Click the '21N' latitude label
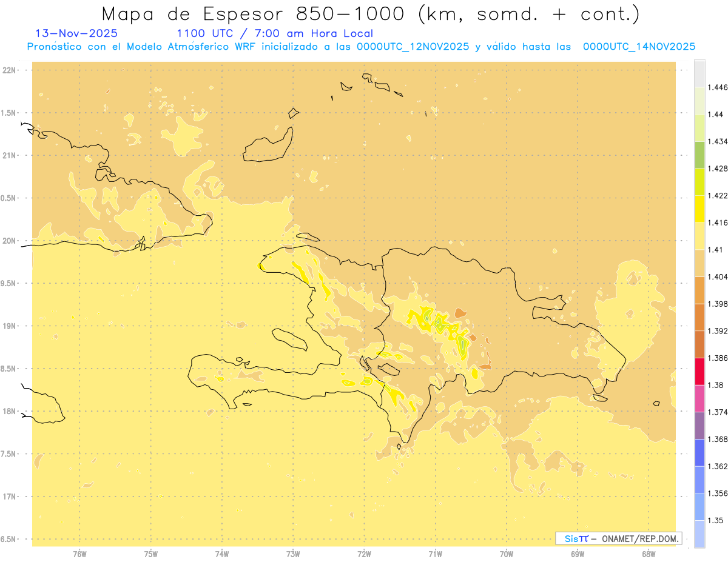Image resolution: width=728 pixels, height=562 pixels. pos(8,156)
